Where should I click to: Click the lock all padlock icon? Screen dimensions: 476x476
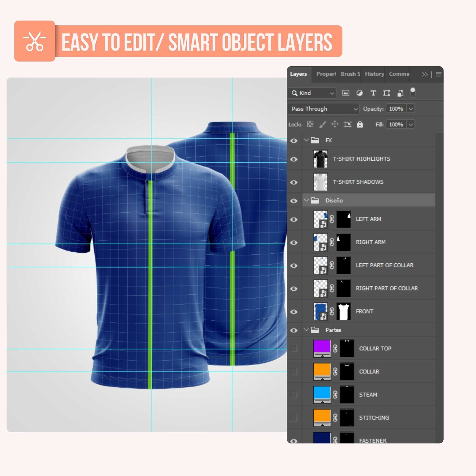coord(360,124)
